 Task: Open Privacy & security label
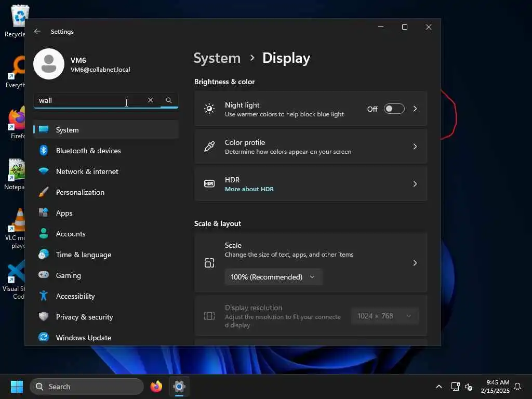pyautogui.click(x=85, y=317)
